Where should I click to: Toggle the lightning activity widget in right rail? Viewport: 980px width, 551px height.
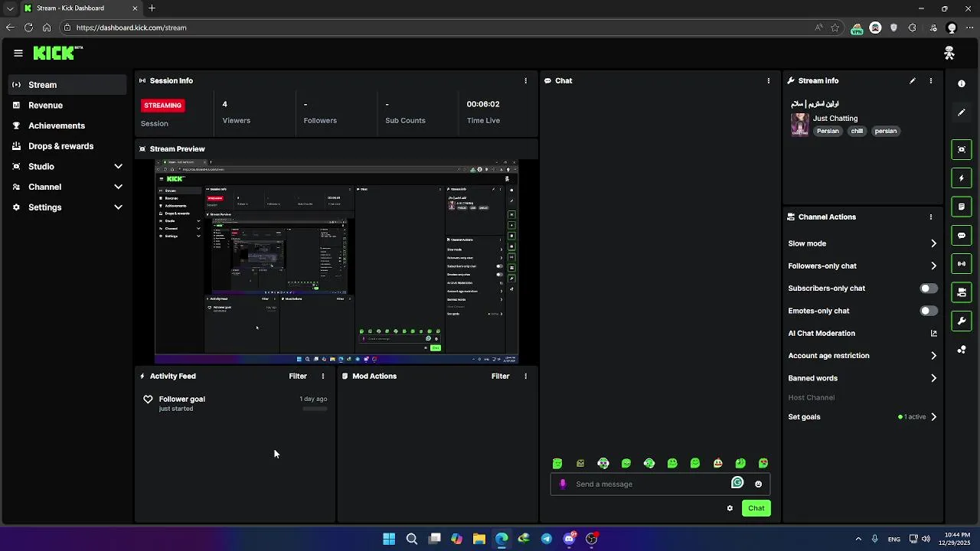tap(962, 178)
